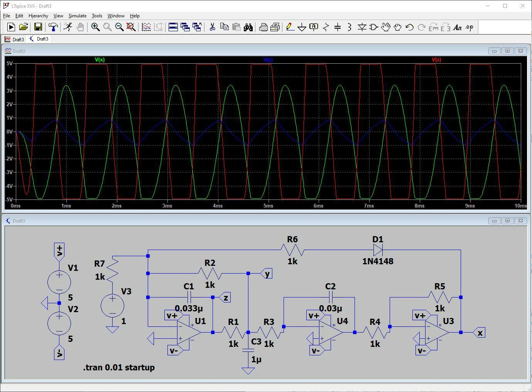This screenshot has height=392, width=532.
Task: Switch to the Draft3 waveform tab
Action: 14,39
